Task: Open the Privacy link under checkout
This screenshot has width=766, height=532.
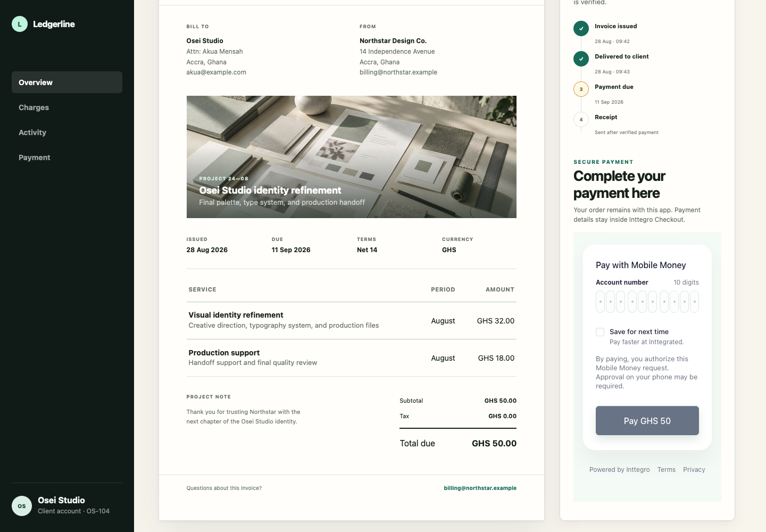Action: (x=694, y=470)
